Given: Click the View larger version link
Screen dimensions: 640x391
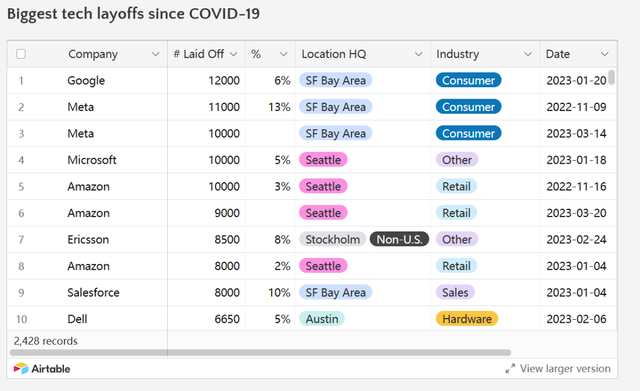Looking at the screenshot, I should pos(565,369).
